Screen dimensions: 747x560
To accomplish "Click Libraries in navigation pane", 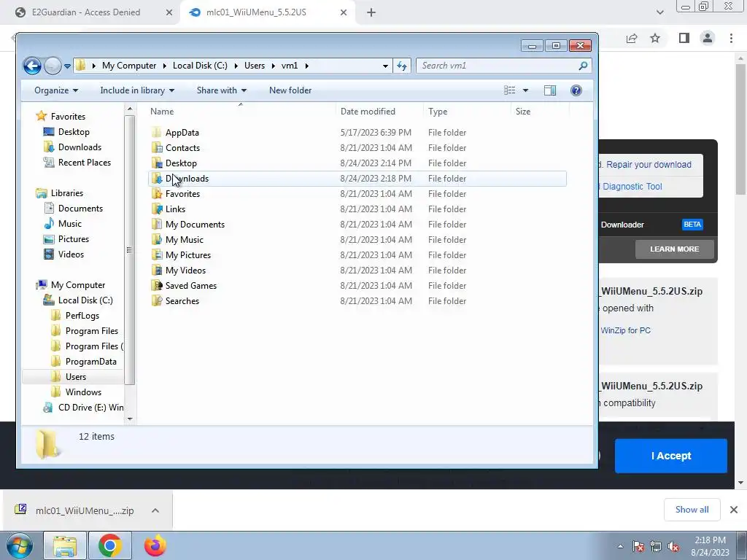I will click(66, 193).
